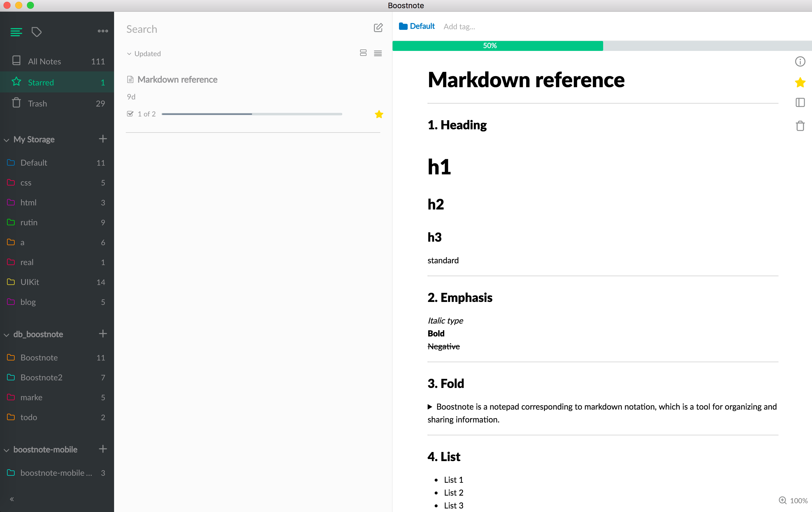This screenshot has height=512, width=812.
Task: Collapse the side navigation panel
Action: [x=12, y=499]
